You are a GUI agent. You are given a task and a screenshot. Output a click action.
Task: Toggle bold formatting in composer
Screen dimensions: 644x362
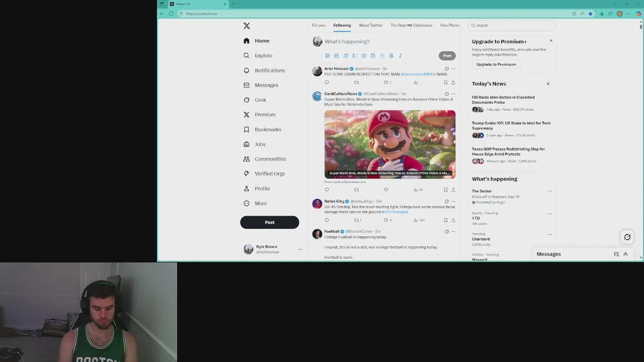[x=391, y=56]
